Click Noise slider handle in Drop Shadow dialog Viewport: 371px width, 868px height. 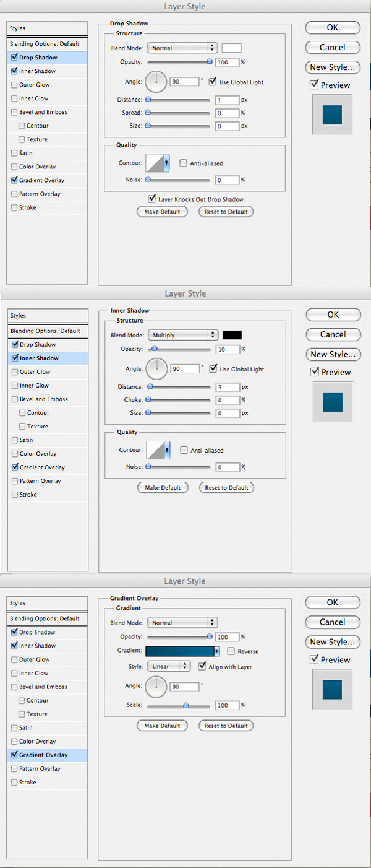[148, 180]
